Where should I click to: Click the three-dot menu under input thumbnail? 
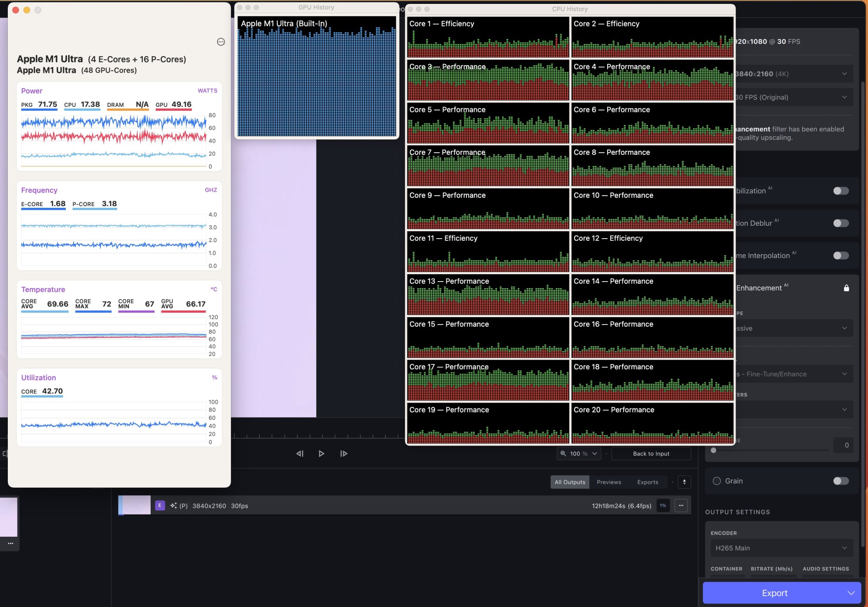point(10,543)
